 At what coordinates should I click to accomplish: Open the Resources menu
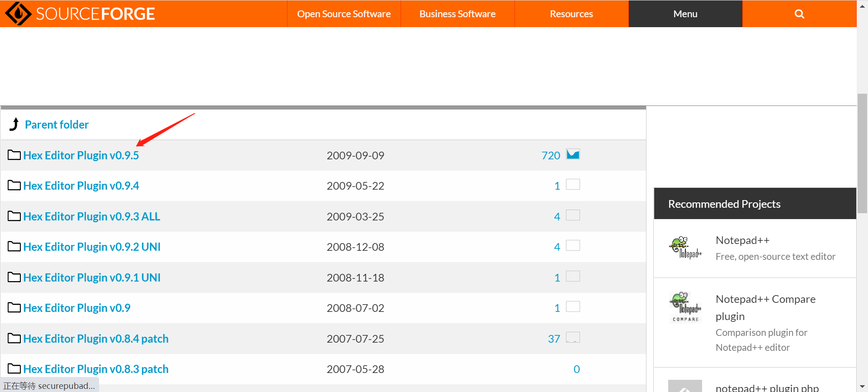point(571,14)
